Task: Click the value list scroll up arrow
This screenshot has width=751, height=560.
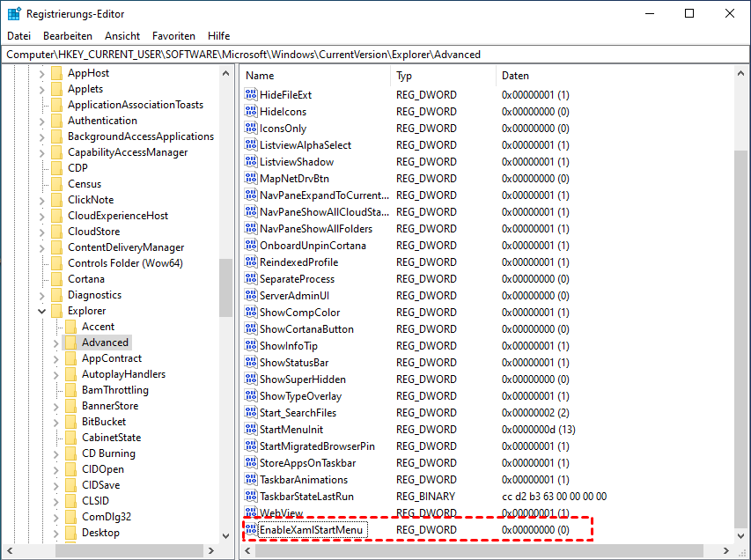Action: 740,74
